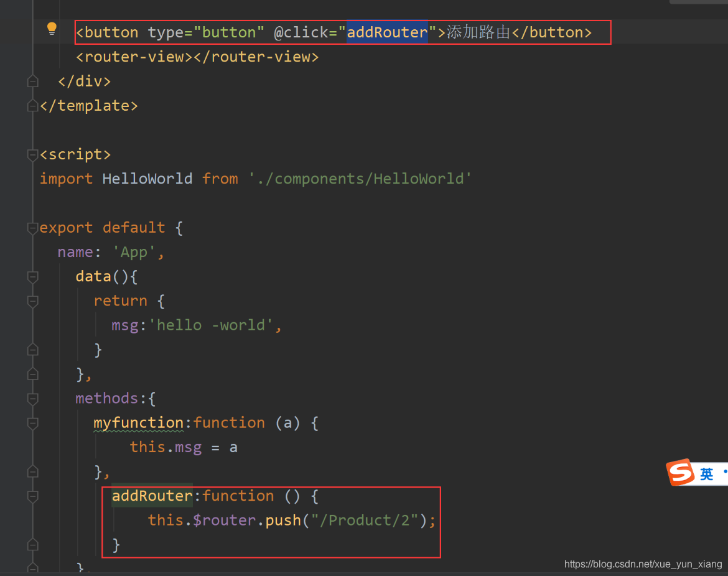Click the </template> closing tag
Viewport: 728px width, 576px height.
point(89,106)
